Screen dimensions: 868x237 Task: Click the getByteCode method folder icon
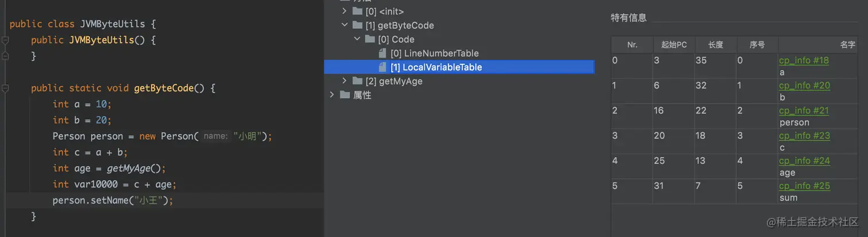pos(358,25)
